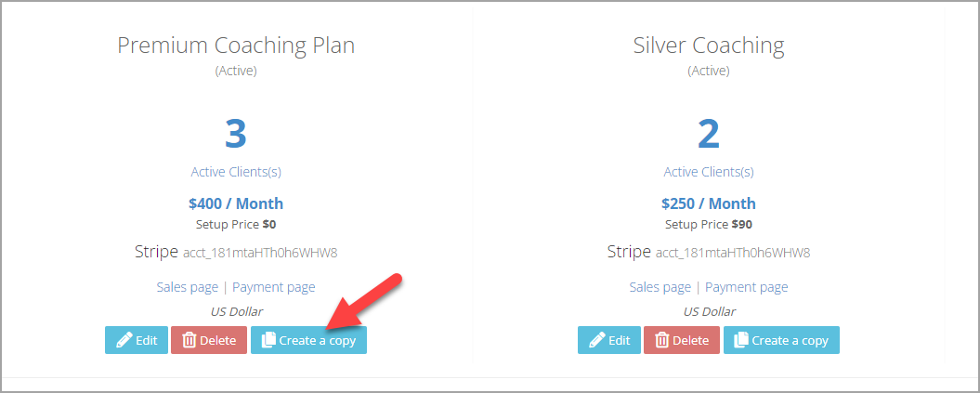Click the Premium Coaching Plan title
The width and height of the screenshot is (980, 393).
click(x=236, y=46)
